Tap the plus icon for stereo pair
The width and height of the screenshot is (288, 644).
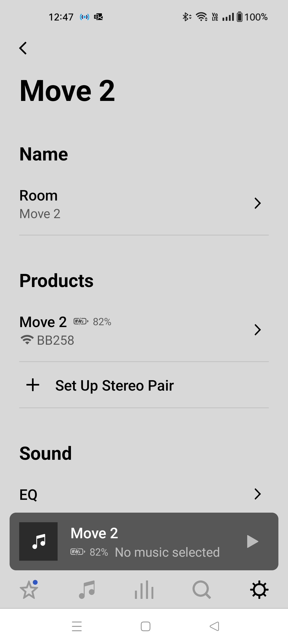[x=33, y=385]
